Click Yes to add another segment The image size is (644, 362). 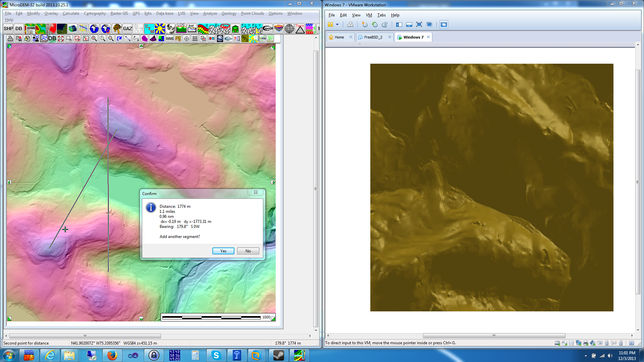(x=223, y=251)
